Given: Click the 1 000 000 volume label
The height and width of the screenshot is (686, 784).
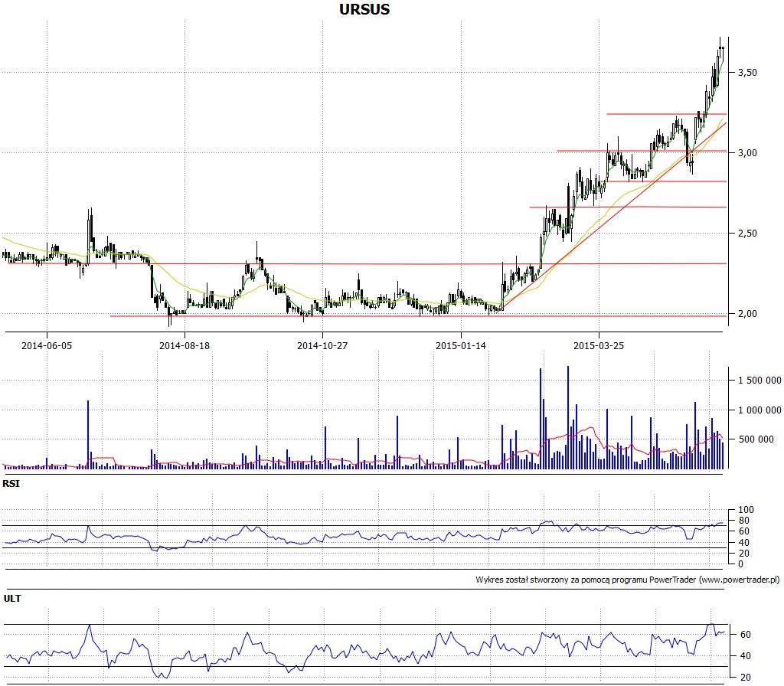Looking at the screenshot, I should 759,410.
